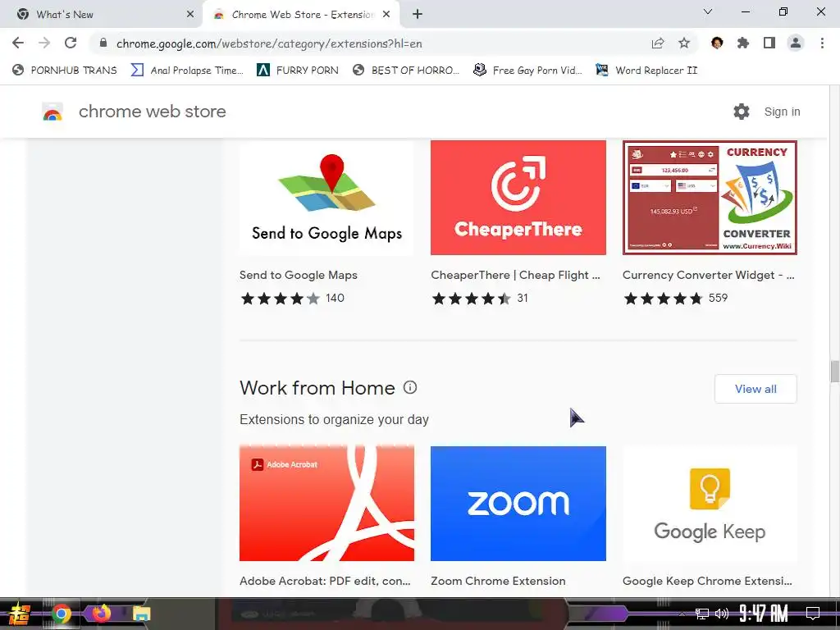
Task: Select the blue Zoom thumbnail image
Action: [518, 504]
